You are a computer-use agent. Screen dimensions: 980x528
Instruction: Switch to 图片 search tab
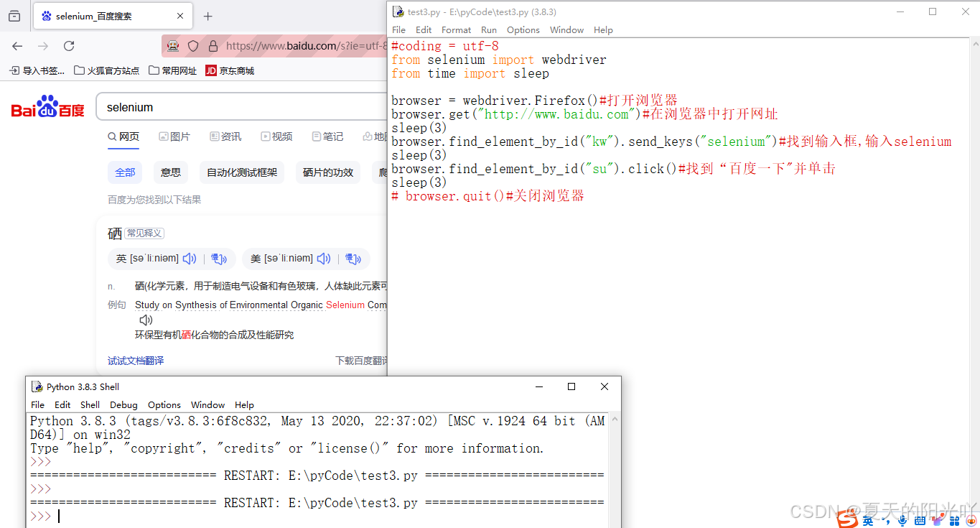[174, 136]
